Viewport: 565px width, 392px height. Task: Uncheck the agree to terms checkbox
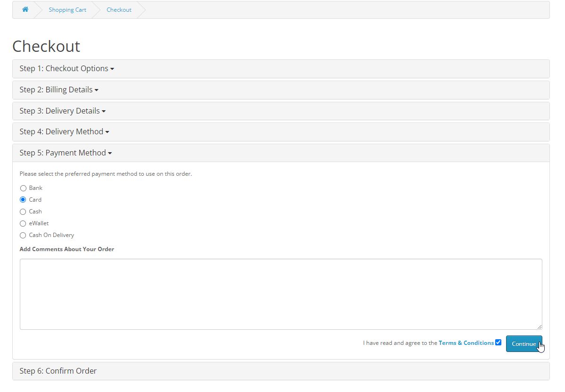click(x=498, y=343)
